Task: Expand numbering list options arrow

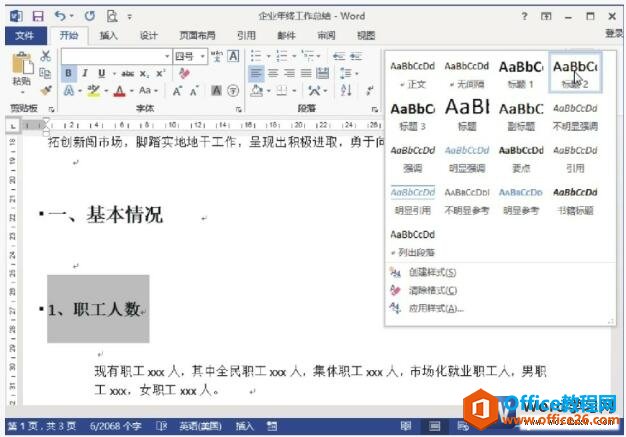Action: pos(294,56)
